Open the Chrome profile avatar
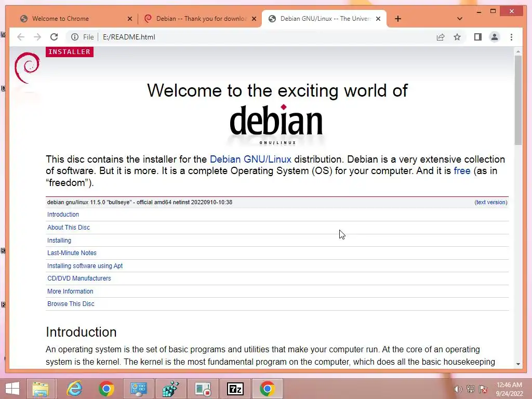The width and height of the screenshot is (532, 399). (495, 37)
